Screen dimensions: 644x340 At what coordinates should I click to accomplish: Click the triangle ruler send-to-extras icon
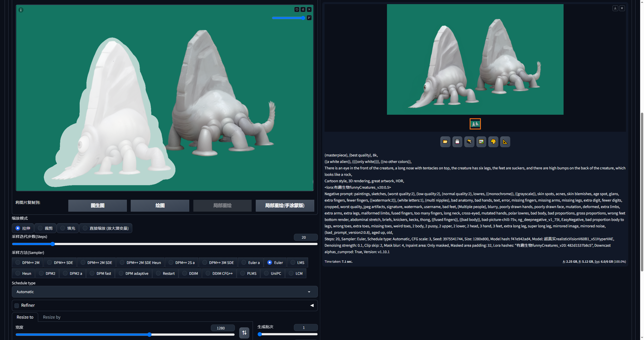pyautogui.click(x=505, y=142)
